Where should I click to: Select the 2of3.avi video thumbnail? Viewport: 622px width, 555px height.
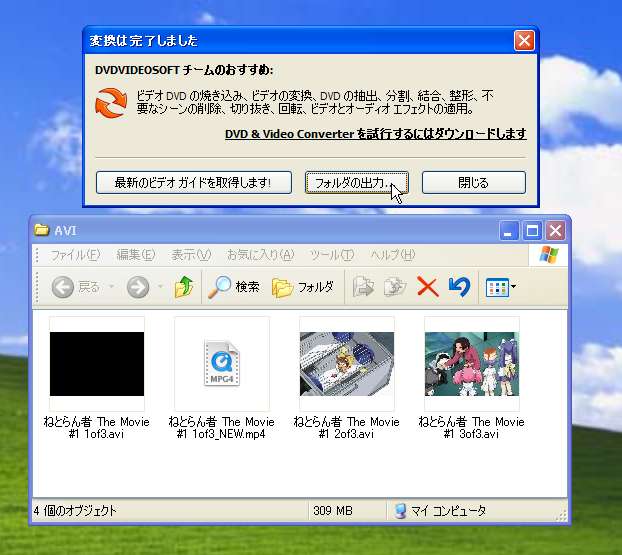coord(347,364)
